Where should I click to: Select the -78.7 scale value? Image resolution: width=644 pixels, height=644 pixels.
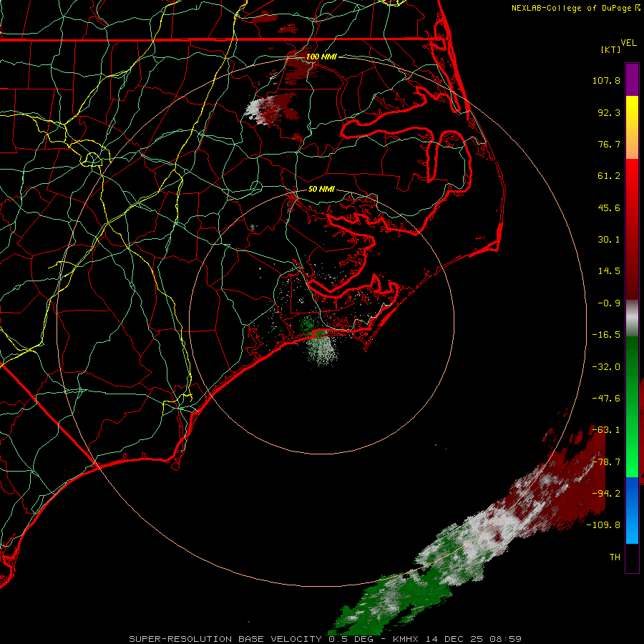pyautogui.click(x=606, y=462)
